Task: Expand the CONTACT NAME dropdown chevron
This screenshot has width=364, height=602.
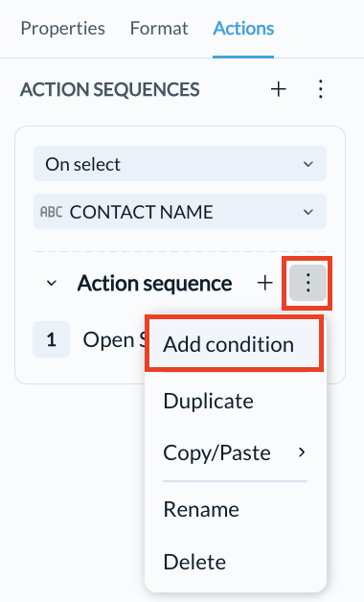Action: pyautogui.click(x=308, y=212)
